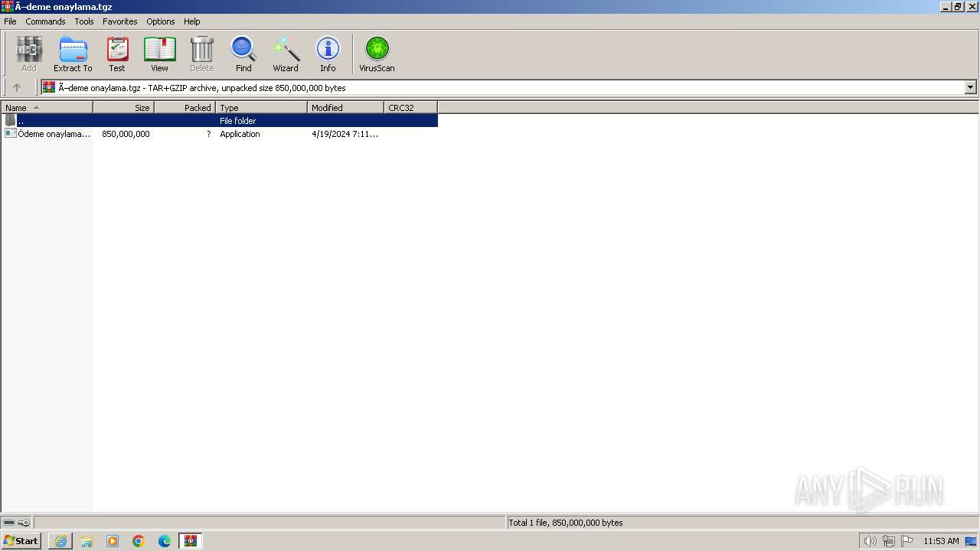Click the 850,000,000 size value

click(126, 134)
